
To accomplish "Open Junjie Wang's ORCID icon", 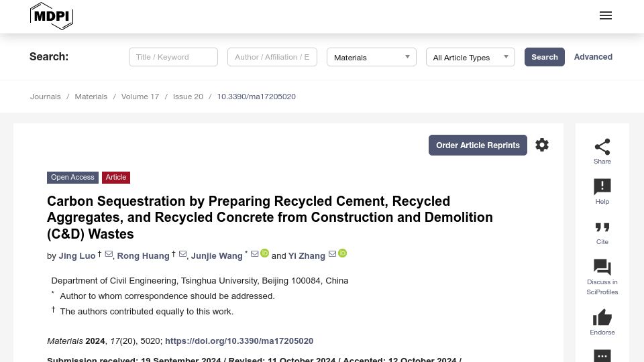I will (x=264, y=253).
